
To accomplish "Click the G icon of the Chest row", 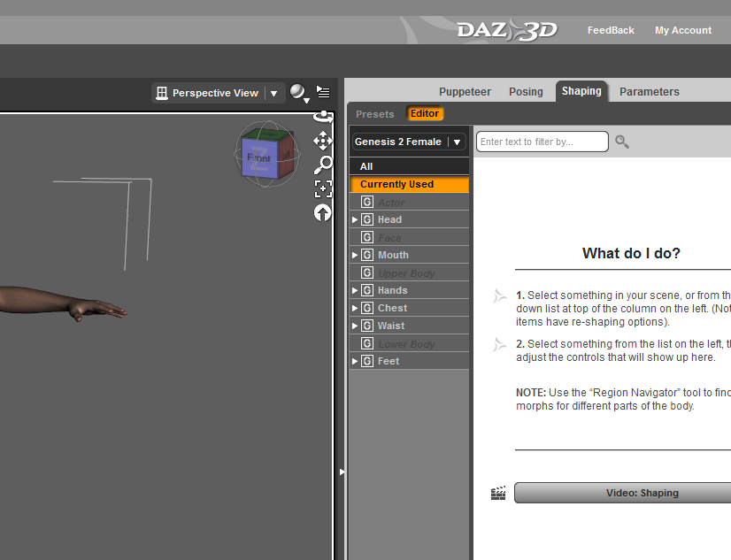I will click(x=367, y=308).
